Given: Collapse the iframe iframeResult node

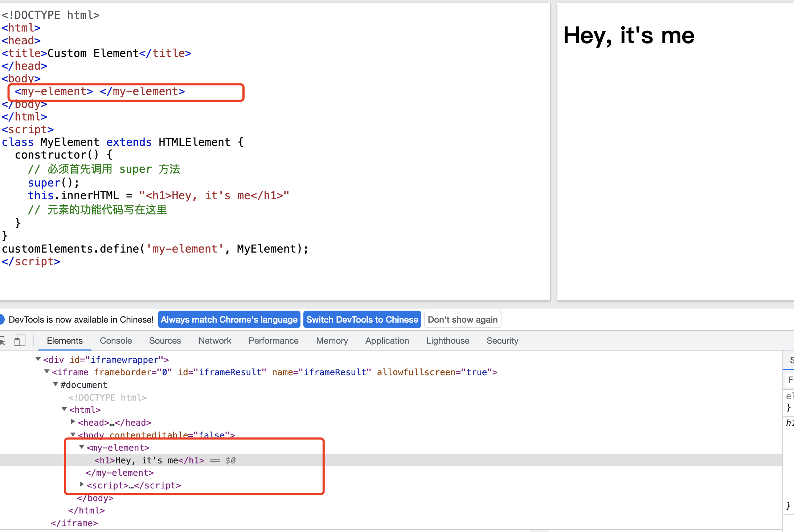Looking at the screenshot, I should point(47,372).
